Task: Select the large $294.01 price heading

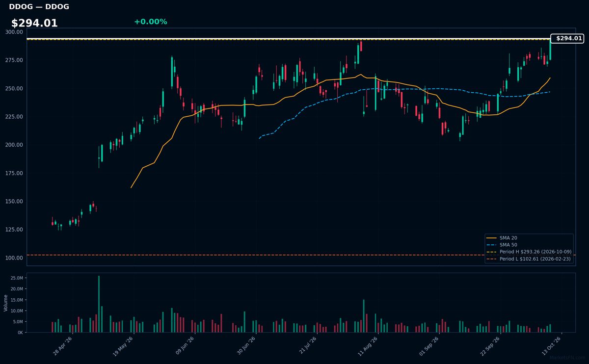Action: (x=34, y=23)
